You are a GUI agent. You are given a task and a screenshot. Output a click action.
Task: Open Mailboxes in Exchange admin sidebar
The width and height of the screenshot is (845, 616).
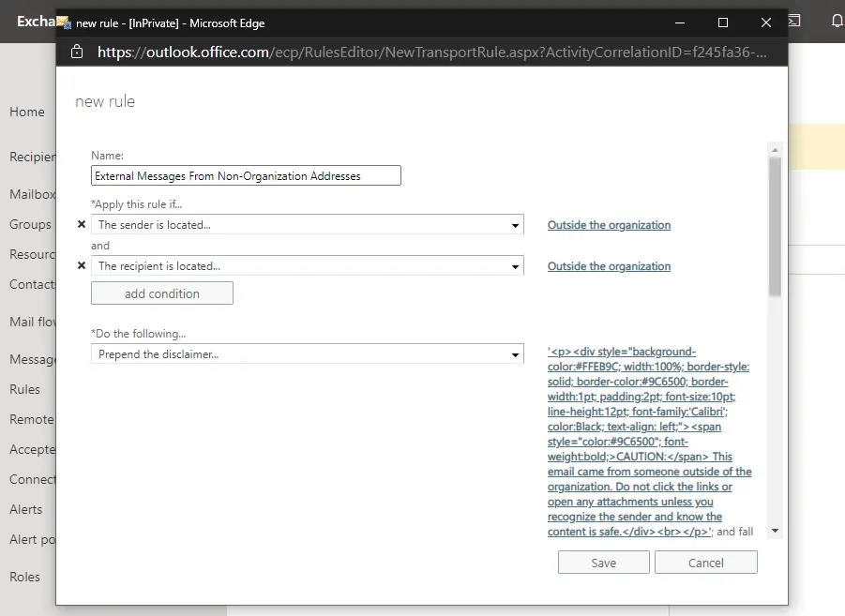pos(32,194)
